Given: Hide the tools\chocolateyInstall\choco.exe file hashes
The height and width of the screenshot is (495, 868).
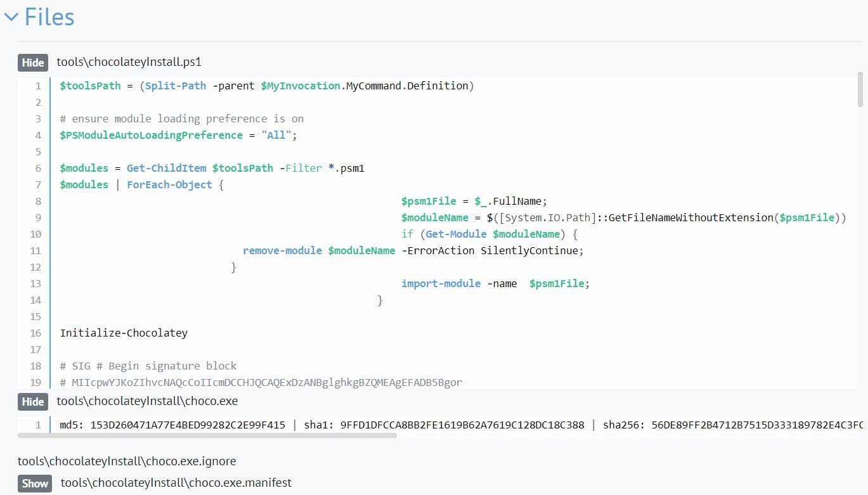Looking at the screenshot, I should pyautogui.click(x=33, y=402).
